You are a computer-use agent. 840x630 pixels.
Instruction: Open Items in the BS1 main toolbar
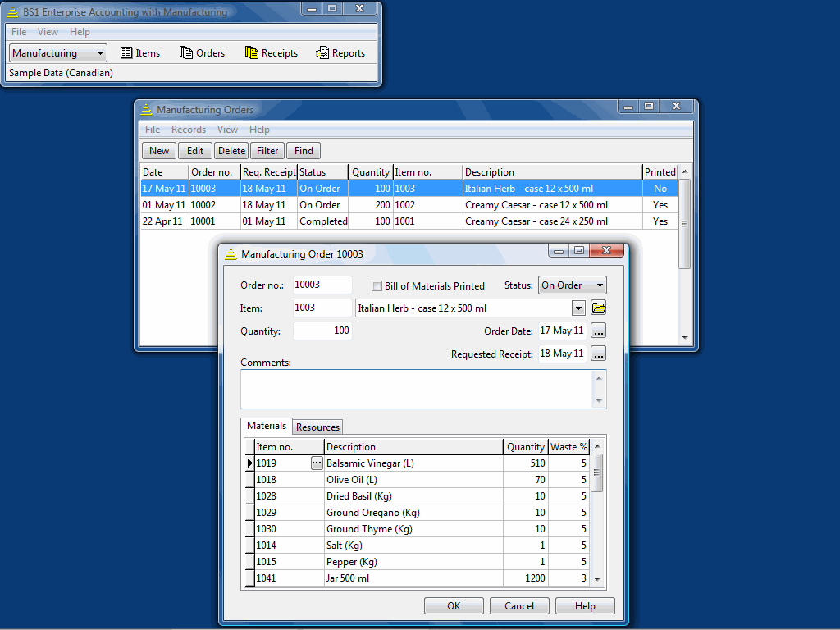[140, 53]
